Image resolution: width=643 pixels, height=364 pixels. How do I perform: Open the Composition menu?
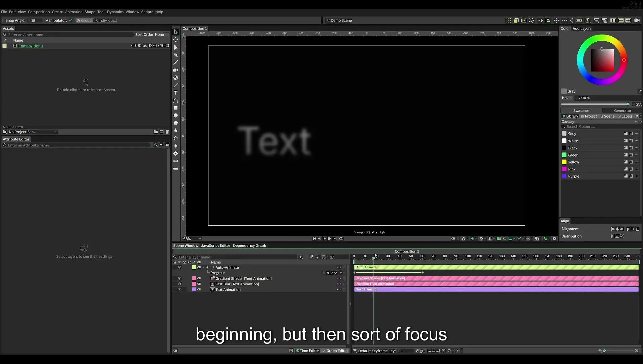pos(39,12)
